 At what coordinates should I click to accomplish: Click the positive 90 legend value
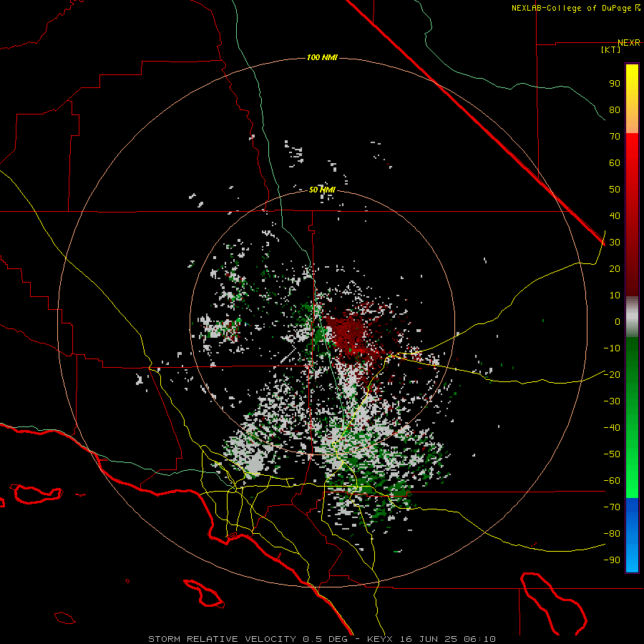[615, 84]
